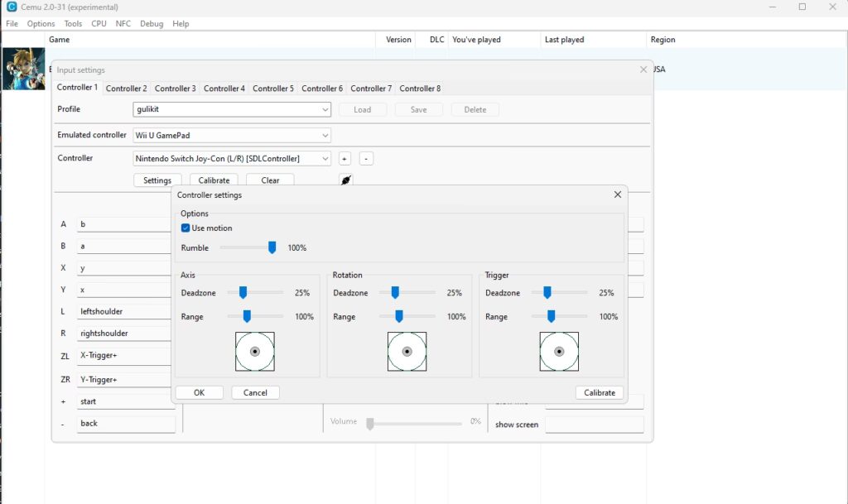Viewport: 848px width, 504px height.
Task: Remove controller with the minus button
Action: click(x=366, y=159)
